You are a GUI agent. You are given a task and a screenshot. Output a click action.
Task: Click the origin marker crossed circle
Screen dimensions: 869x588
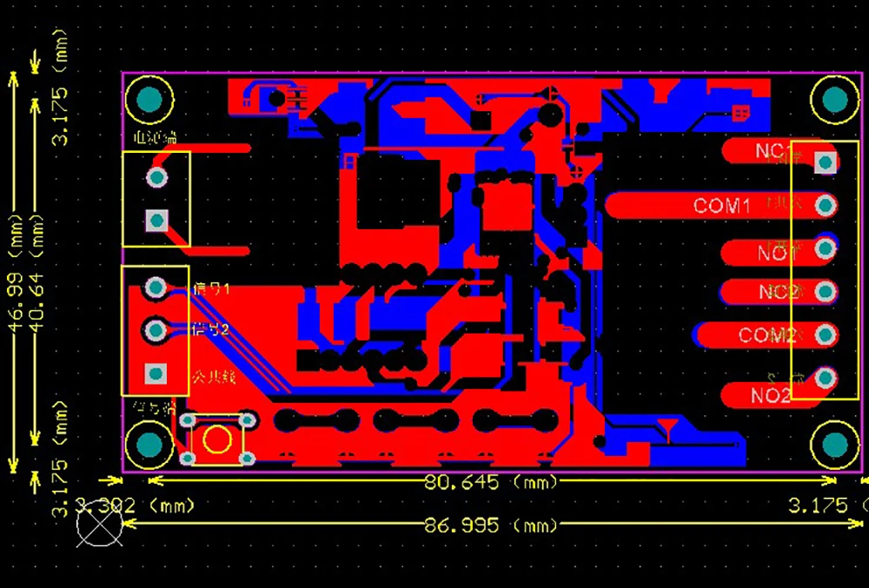(x=99, y=524)
